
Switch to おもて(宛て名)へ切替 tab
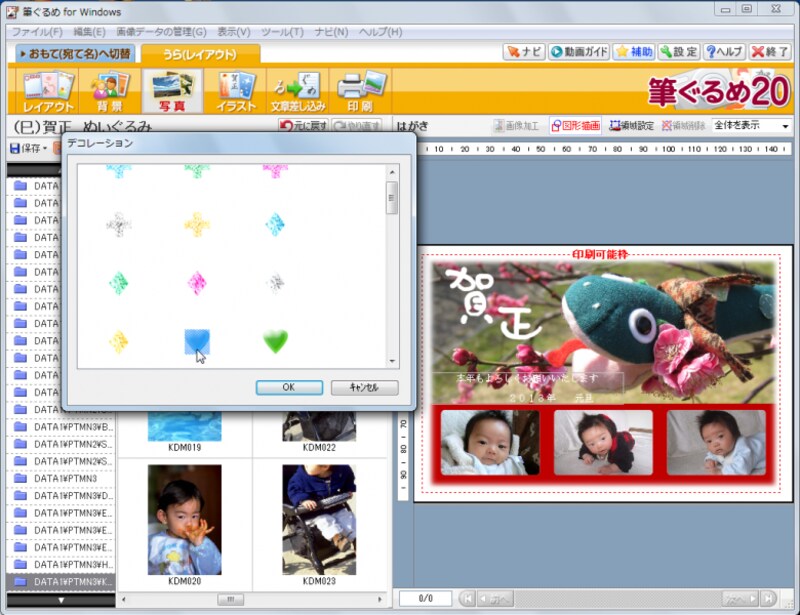pyautogui.click(x=74, y=54)
